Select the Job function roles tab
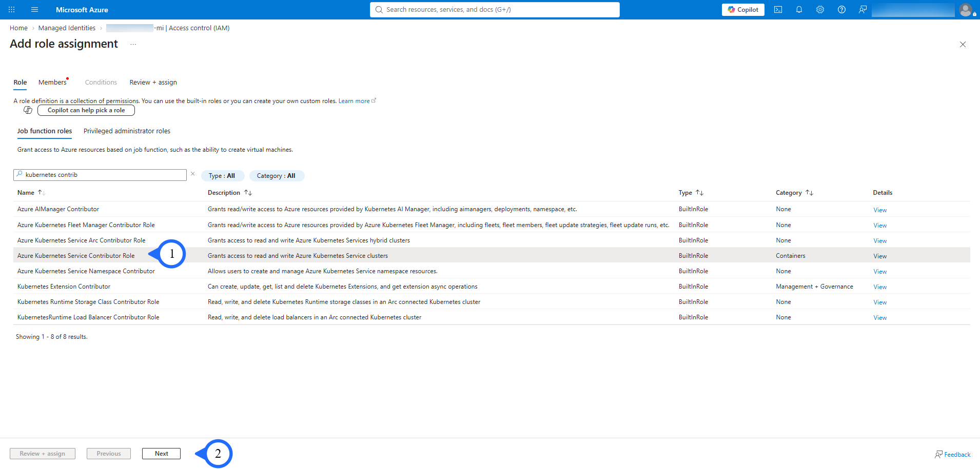980x469 pixels. (x=45, y=131)
